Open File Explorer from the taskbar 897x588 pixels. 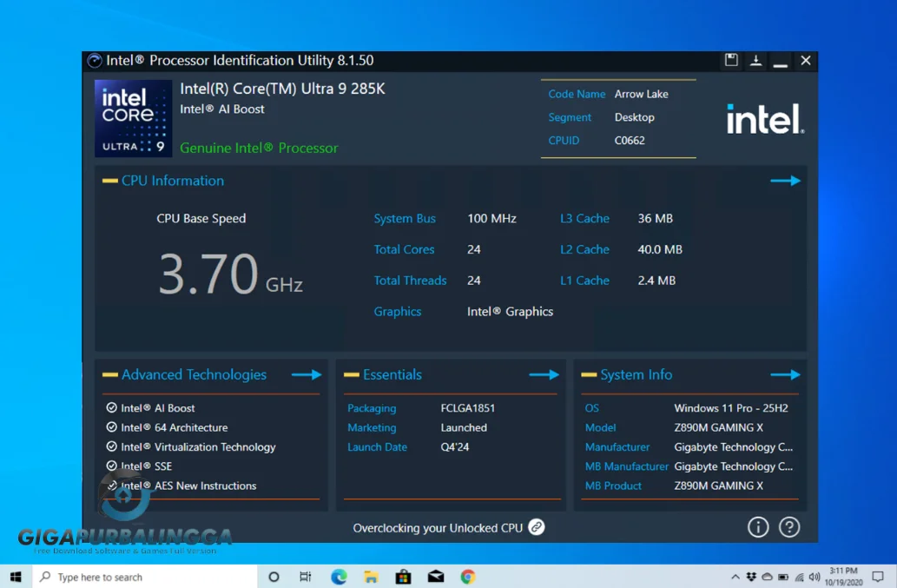[x=371, y=577]
